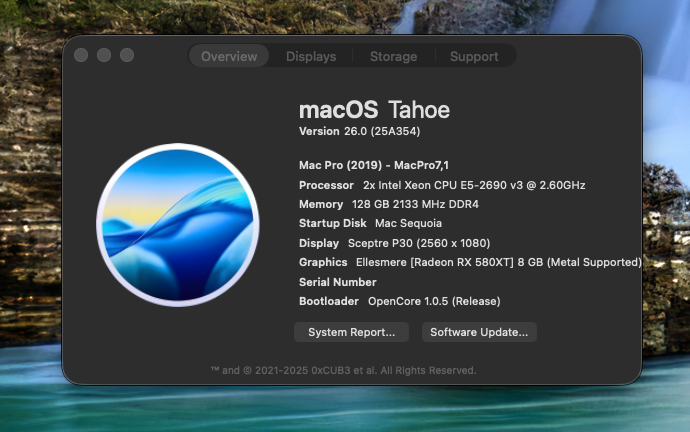The width and height of the screenshot is (690, 432).
Task: Click the macOS Tahoe title
Action: click(x=374, y=110)
